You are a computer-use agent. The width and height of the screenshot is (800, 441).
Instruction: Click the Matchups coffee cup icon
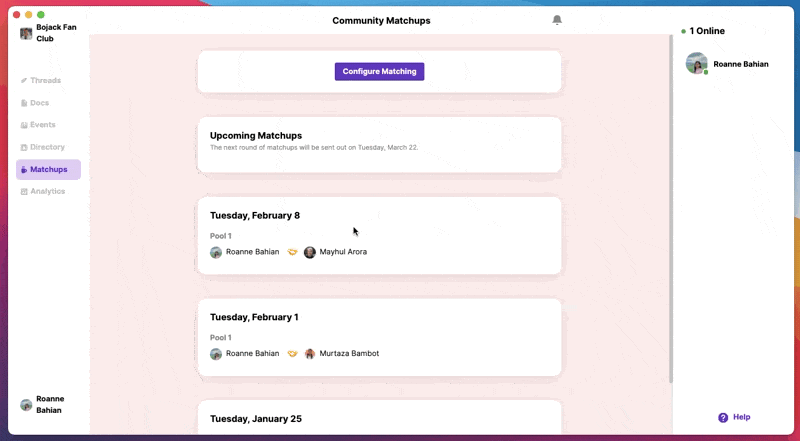click(23, 169)
